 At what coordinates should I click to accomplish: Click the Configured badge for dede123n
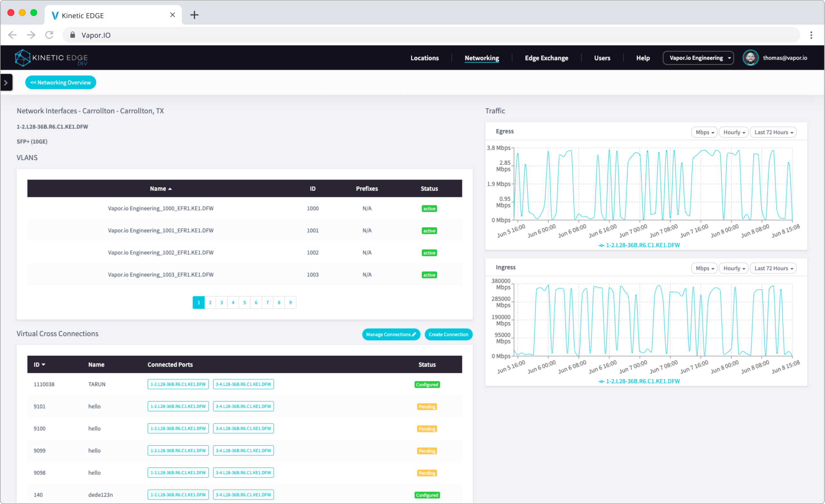[x=427, y=495]
